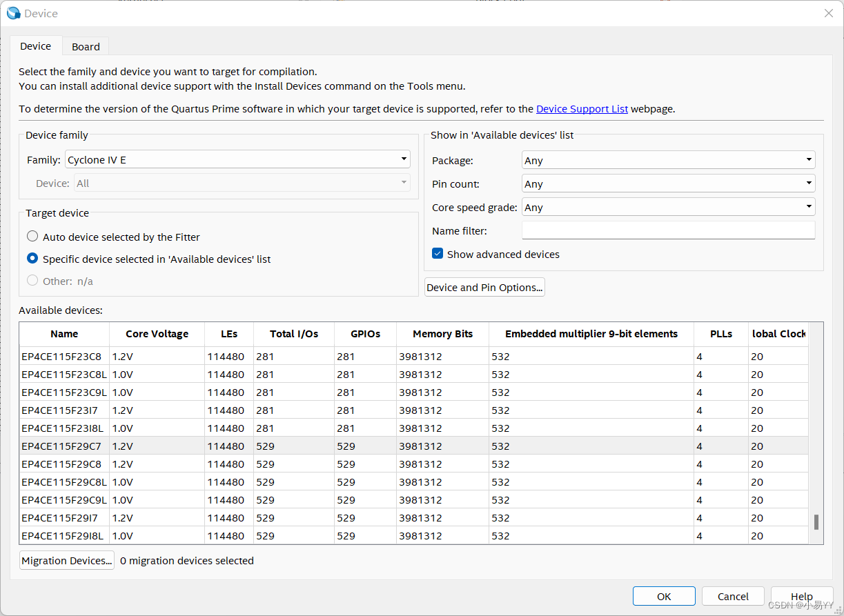Click the '0 migration devices selected' text
This screenshot has width=844, height=616.
187,560
